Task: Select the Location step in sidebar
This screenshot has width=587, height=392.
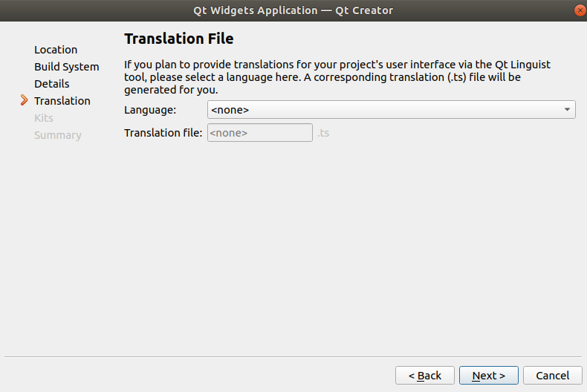Action: (56, 50)
